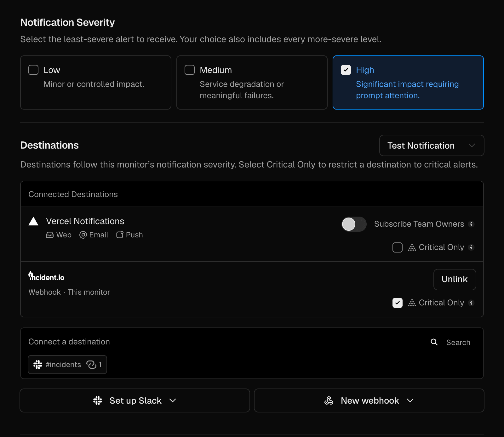Check the Low severity checkbox
504x437 pixels.
33,70
